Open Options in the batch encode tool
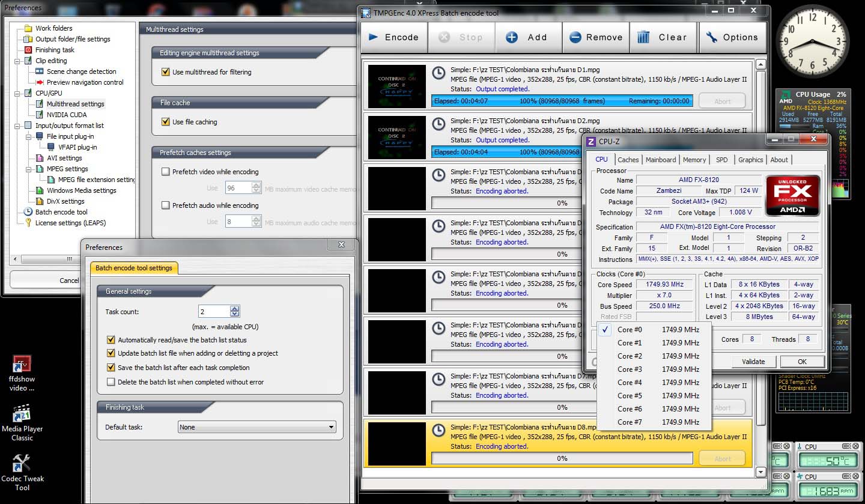The width and height of the screenshot is (865, 504). 733,37
